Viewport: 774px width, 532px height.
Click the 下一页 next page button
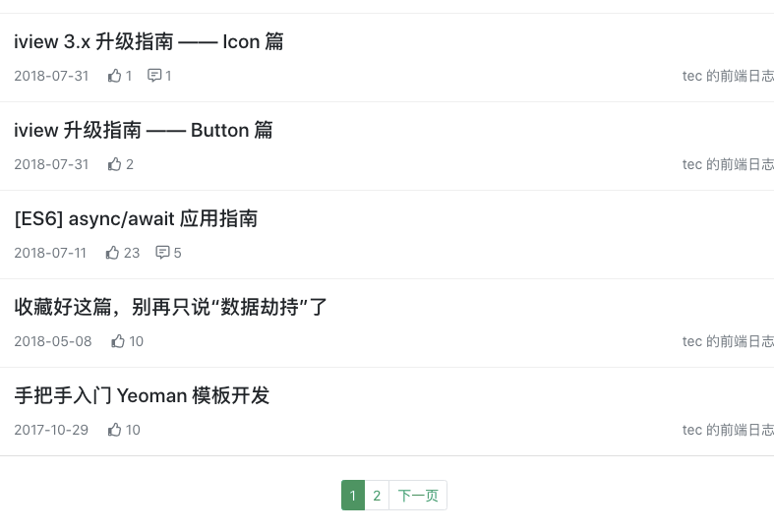pos(418,496)
